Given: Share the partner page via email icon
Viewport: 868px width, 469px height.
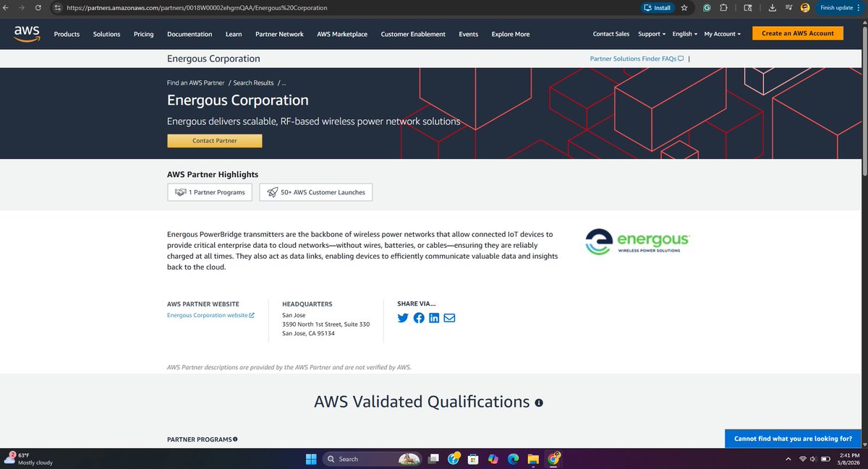Looking at the screenshot, I should click(x=449, y=318).
